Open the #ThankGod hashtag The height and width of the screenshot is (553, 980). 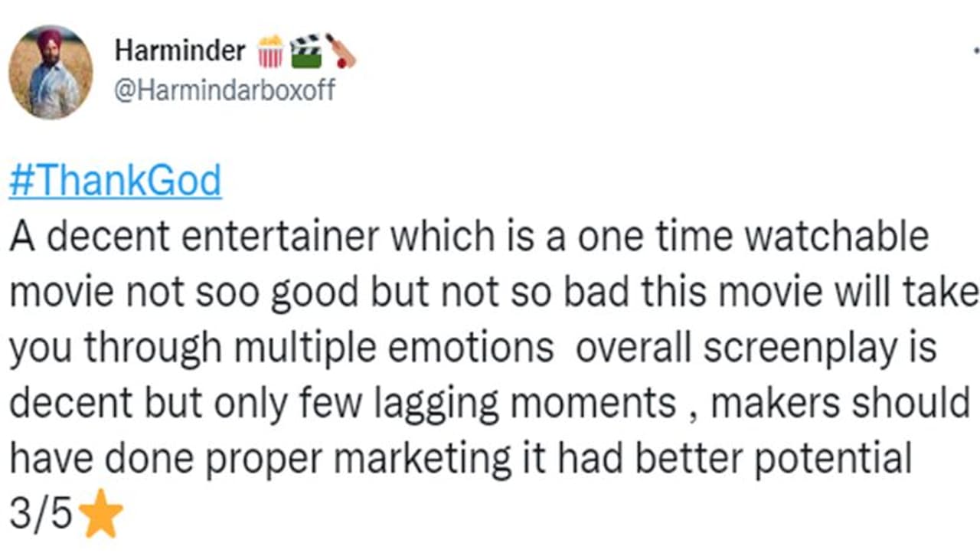[x=116, y=182]
